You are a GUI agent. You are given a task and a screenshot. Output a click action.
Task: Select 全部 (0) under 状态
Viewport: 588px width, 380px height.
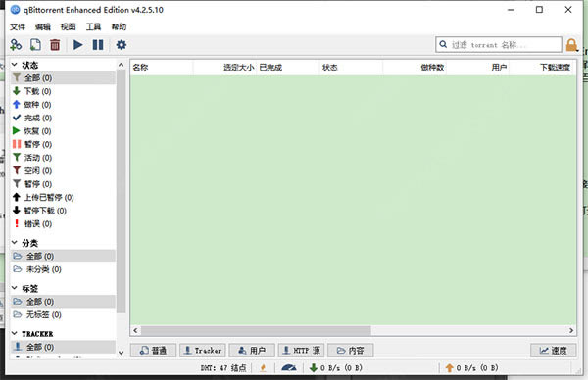(x=63, y=78)
